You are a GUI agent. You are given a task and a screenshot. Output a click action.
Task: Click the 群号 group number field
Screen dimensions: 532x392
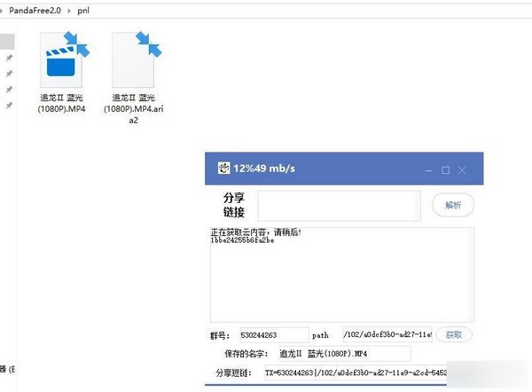point(271,335)
